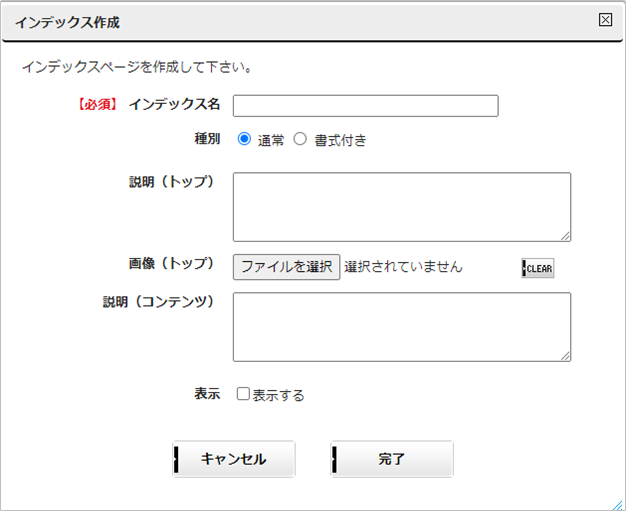Click the 選択されていません file status text

click(x=403, y=267)
